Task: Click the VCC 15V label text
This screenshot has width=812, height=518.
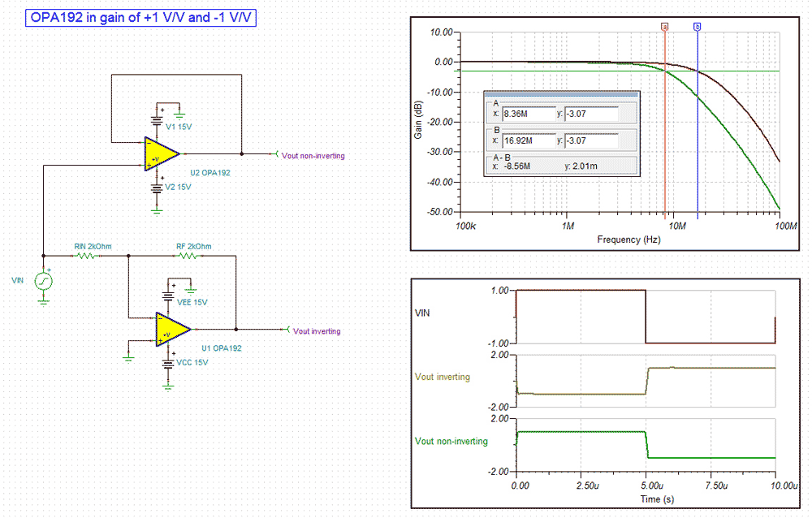Action: pyautogui.click(x=192, y=363)
